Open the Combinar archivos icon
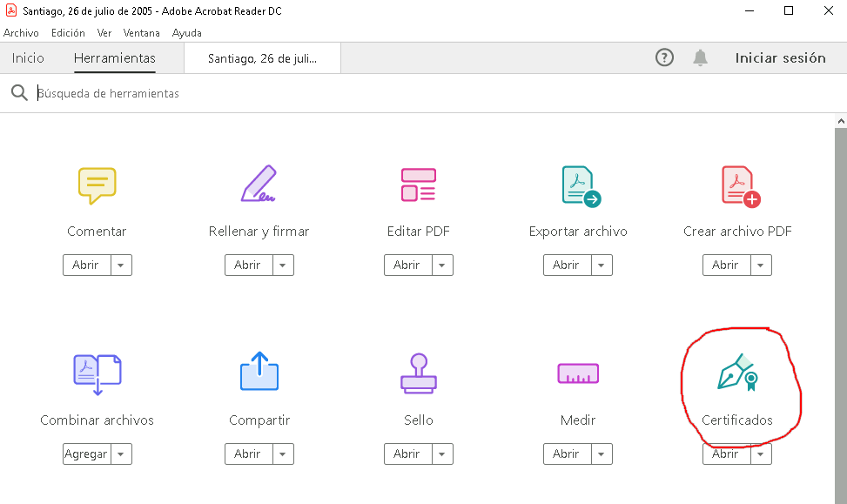847x504 pixels. point(97,374)
